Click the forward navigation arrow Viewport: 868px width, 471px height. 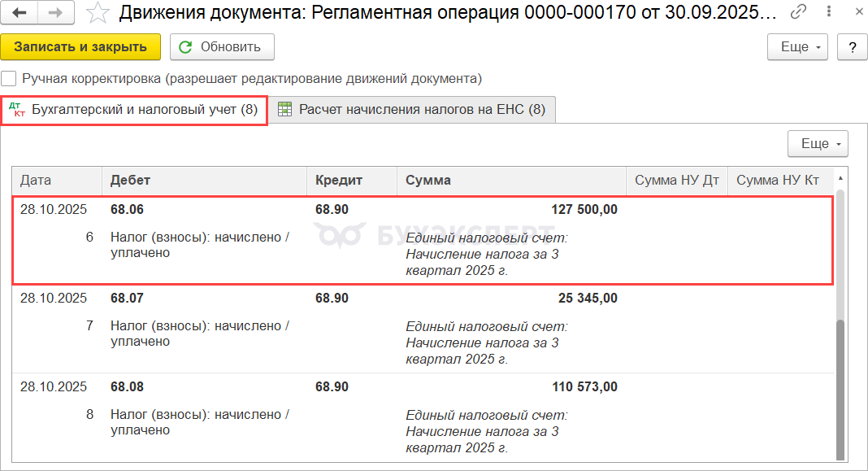tap(56, 12)
